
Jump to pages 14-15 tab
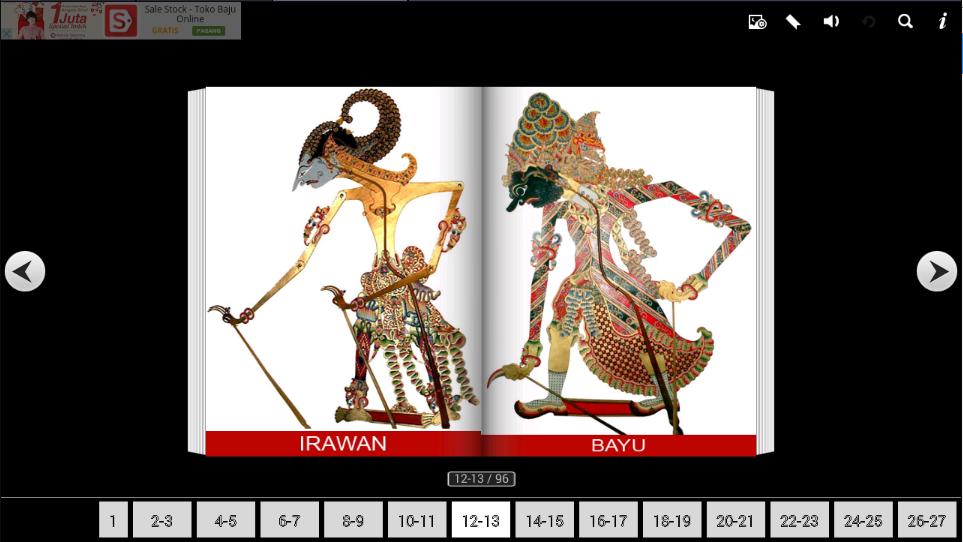(545, 521)
